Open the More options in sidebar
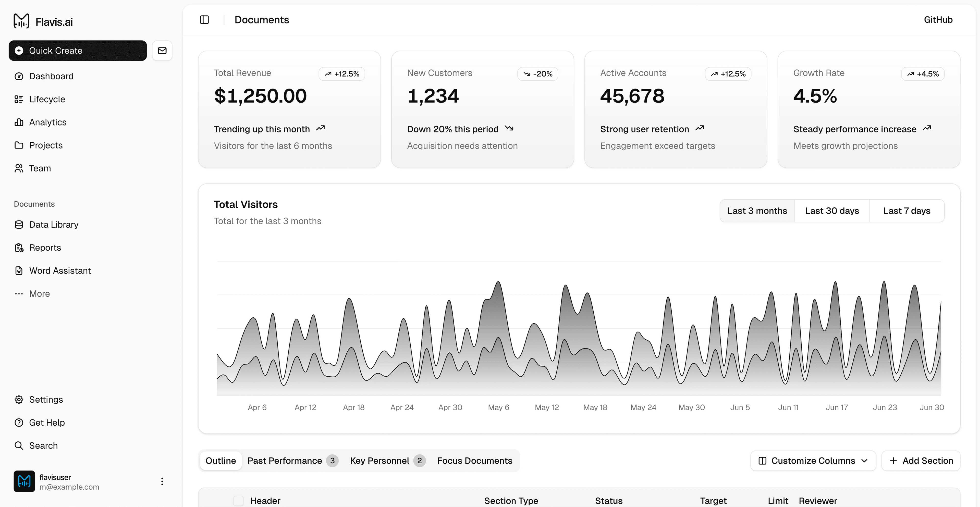 click(x=39, y=293)
